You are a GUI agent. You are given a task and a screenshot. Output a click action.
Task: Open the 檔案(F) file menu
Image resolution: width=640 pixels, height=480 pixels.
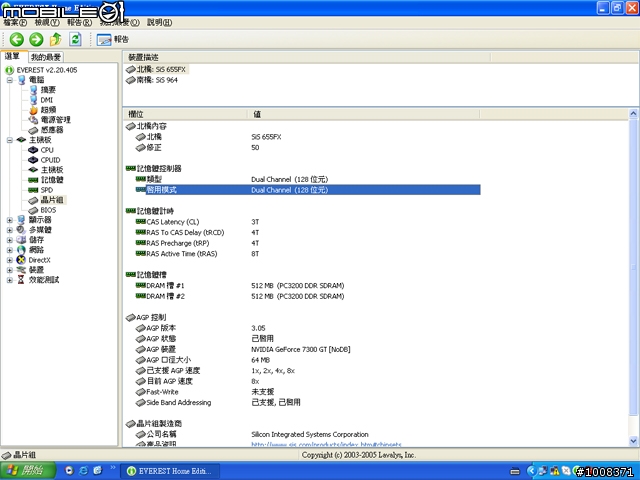[15, 22]
